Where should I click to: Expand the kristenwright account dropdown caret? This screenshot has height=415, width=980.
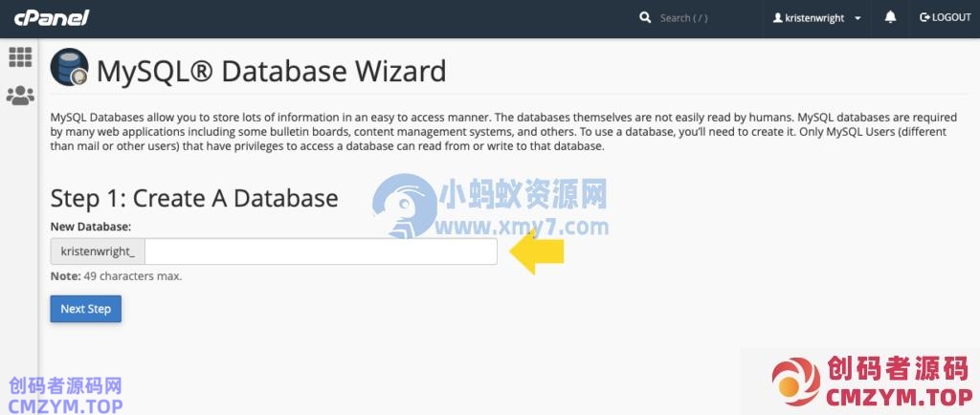click(857, 18)
